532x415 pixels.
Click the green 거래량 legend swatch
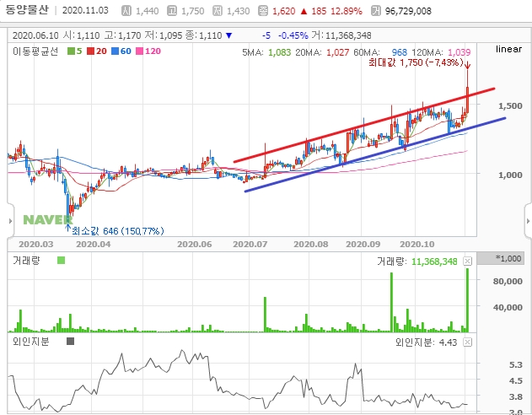pyautogui.click(x=61, y=261)
